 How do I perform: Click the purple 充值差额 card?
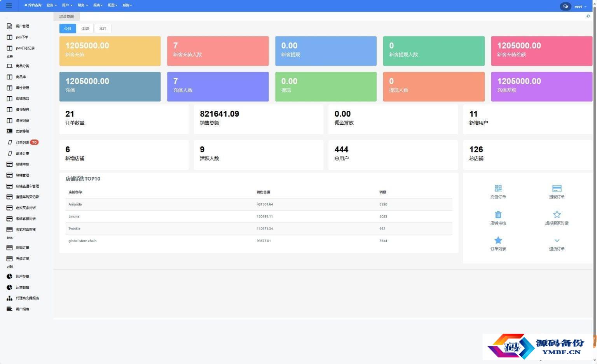(541, 87)
